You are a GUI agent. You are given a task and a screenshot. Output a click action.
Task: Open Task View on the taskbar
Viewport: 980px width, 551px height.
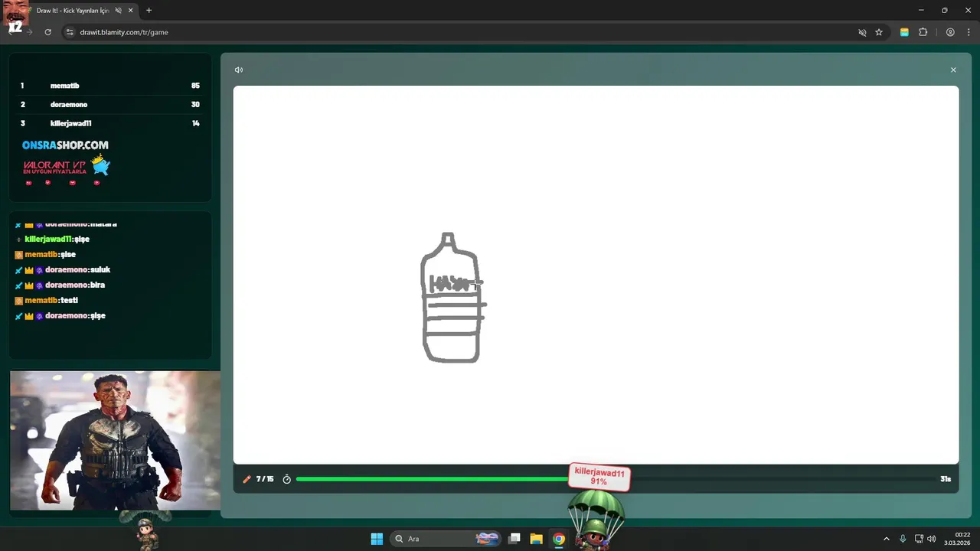514,539
